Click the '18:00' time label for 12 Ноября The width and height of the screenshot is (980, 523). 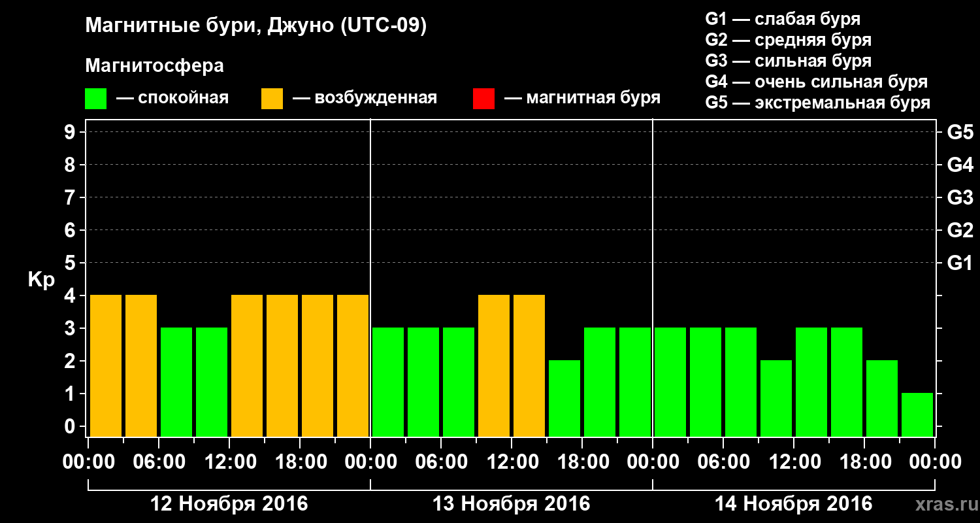coord(300,462)
